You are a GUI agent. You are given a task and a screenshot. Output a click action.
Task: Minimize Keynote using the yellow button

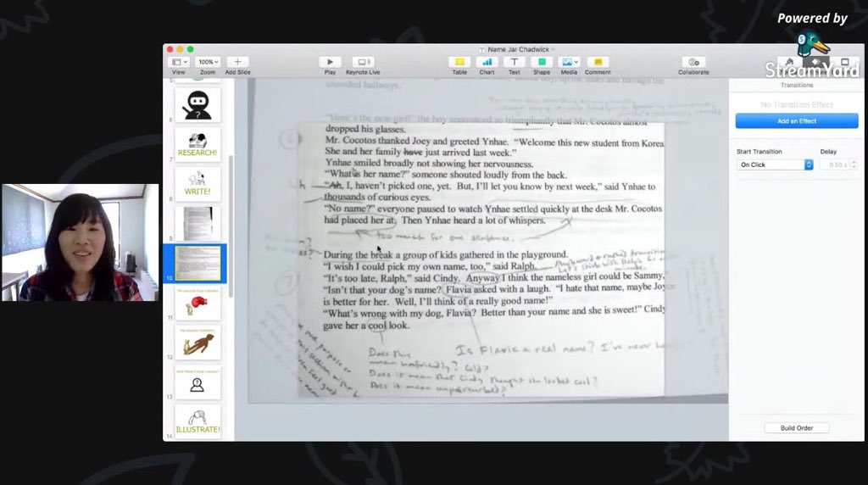pyautogui.click(x=180, y=49)
